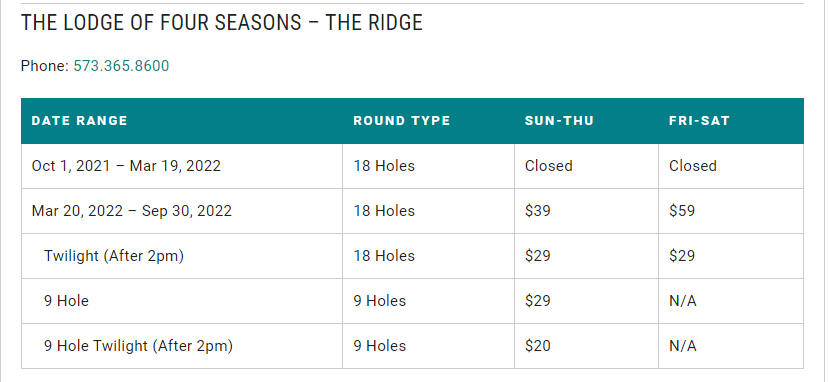Click the $39 Sun-Thu price cell
This screenshot has height=382, width=828.
pyautogui.click(x=586, y=211)
